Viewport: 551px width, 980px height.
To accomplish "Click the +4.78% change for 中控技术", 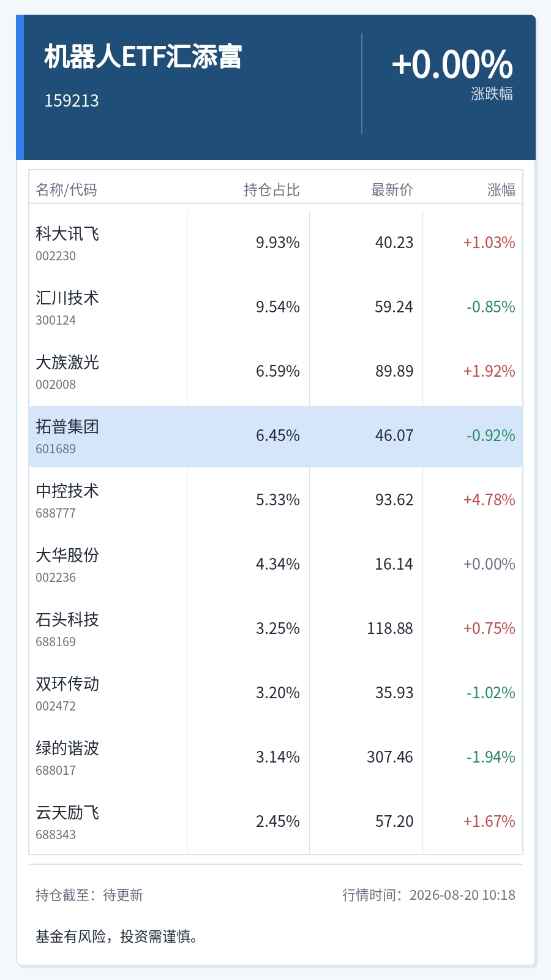I will pyautogui.click(x=489, y=500).
